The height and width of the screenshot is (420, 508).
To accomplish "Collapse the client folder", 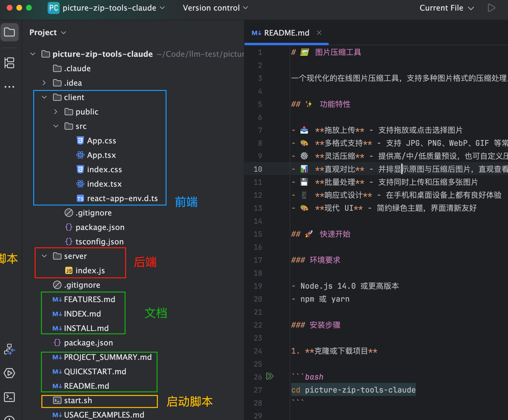I will click(44, 97).
